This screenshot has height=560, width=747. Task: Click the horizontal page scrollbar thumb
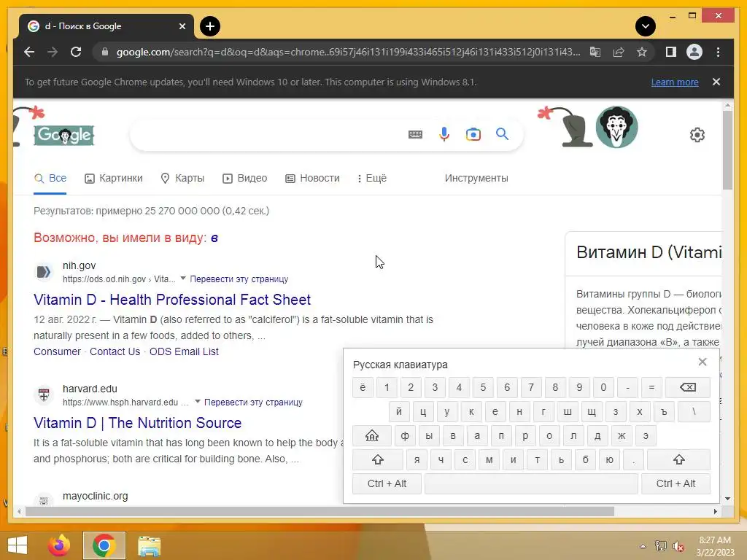[320, 511]
